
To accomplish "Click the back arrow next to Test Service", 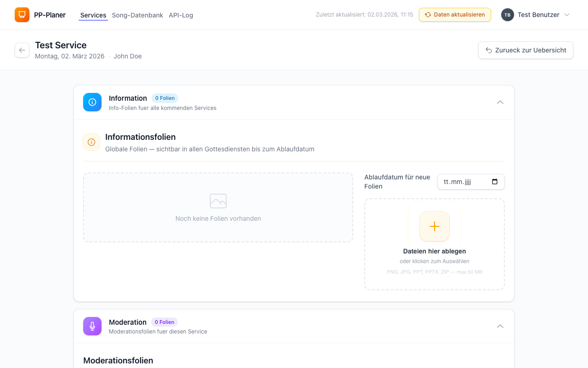I will (x=22, y=50).
